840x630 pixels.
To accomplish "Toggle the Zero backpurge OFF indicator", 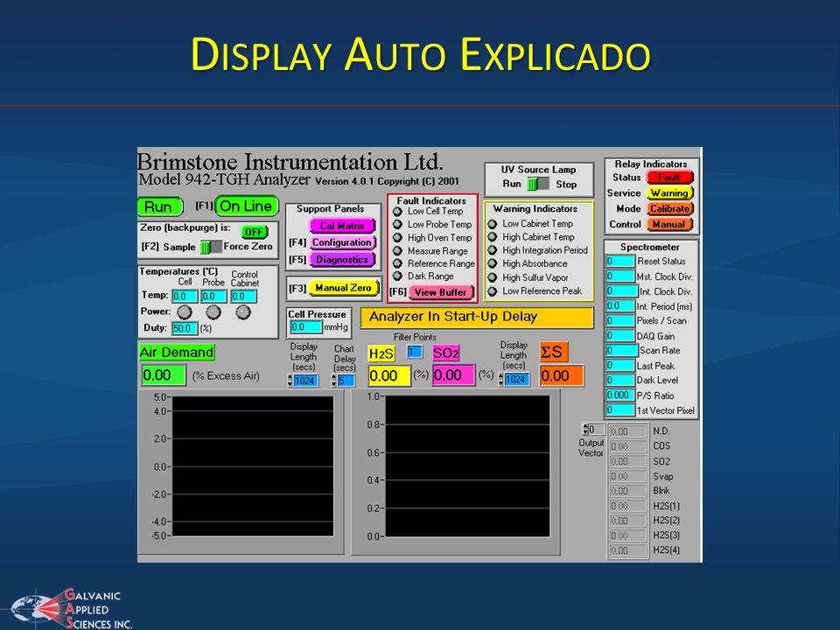I will point(255,231).
